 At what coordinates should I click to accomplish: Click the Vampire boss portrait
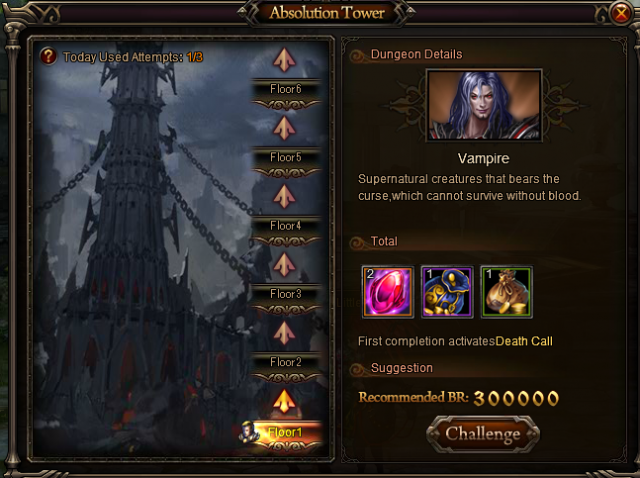pos(484,106)
